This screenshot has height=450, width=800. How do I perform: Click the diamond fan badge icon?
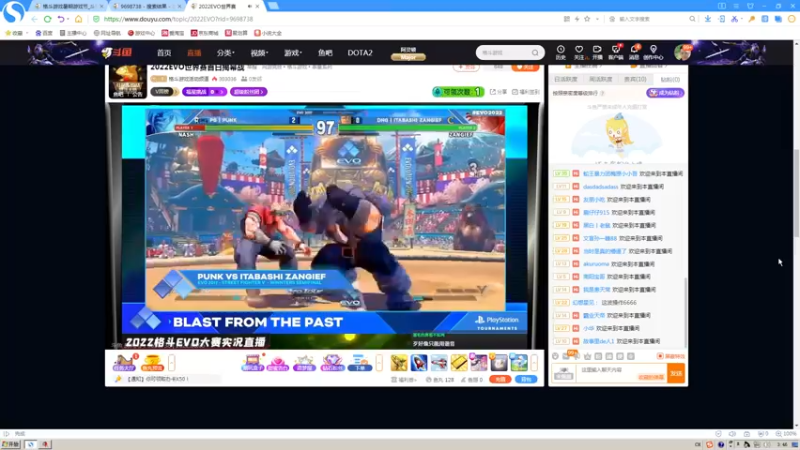332,363
